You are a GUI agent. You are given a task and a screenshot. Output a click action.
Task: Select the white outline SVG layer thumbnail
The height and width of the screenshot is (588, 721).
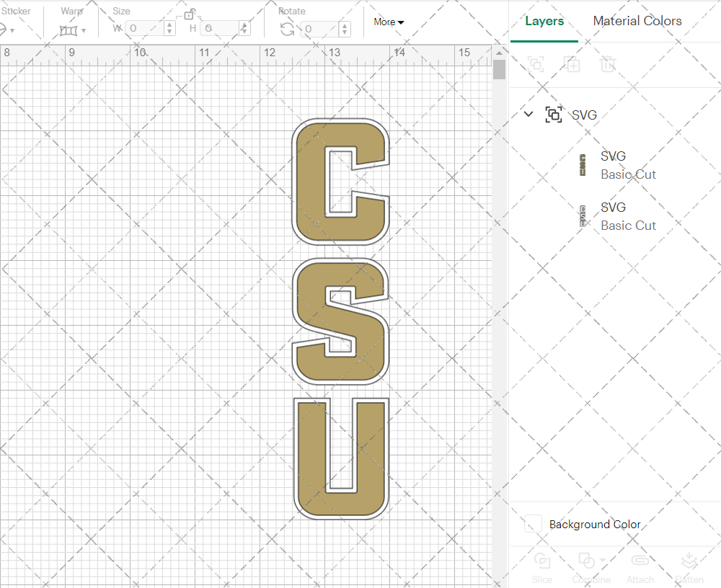pos(583,216)
